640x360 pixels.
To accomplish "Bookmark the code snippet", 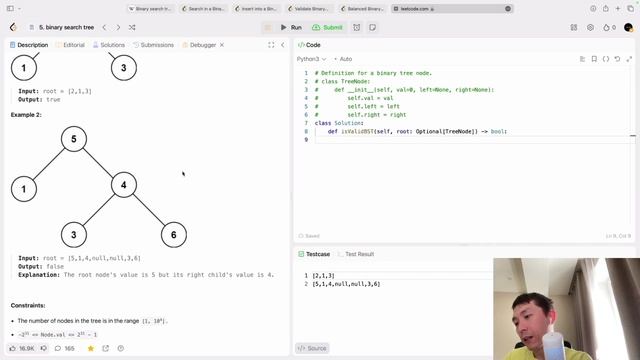I will coord(594,59).
